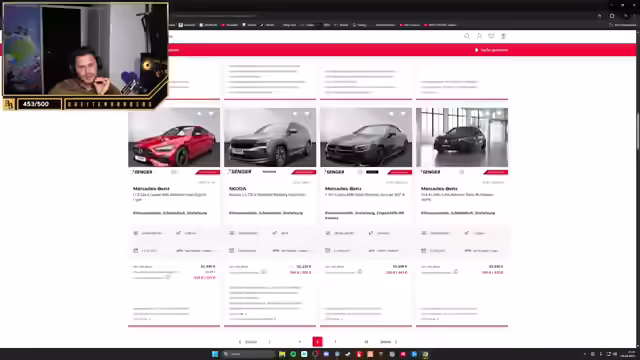
Task: Open the favorites heart icon in header
Action: point(491,36)
